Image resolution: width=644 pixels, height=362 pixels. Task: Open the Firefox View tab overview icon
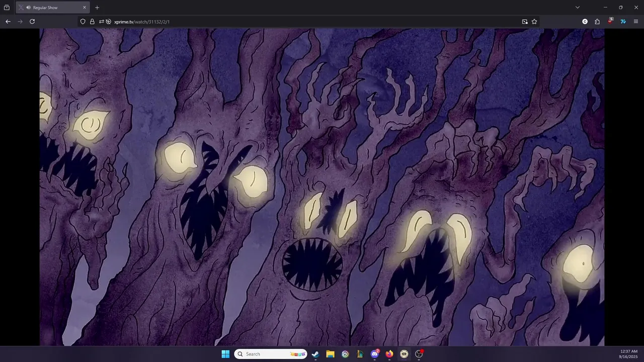7,8
